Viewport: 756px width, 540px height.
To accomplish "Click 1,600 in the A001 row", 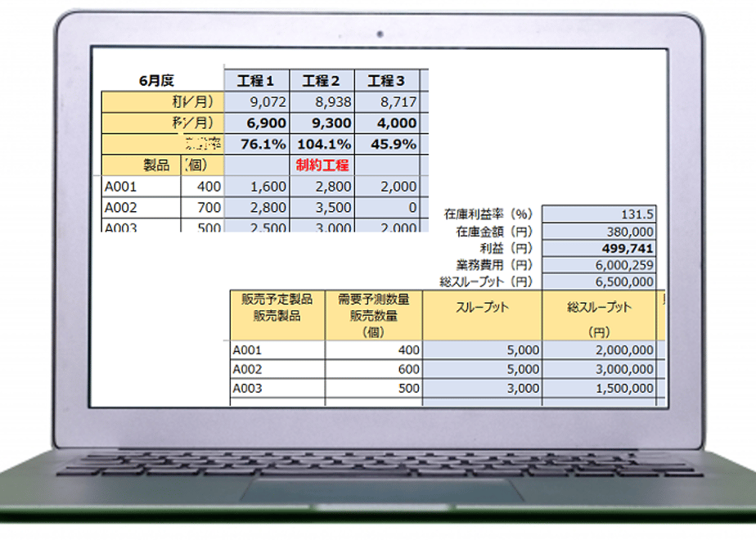I will tap(257, 187).
